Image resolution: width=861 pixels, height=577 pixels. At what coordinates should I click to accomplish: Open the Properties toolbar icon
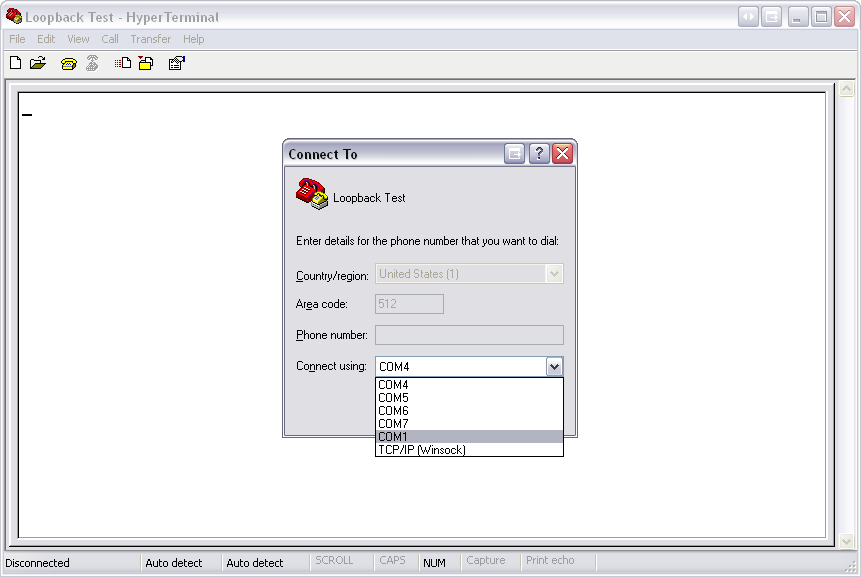click(177, 63)
